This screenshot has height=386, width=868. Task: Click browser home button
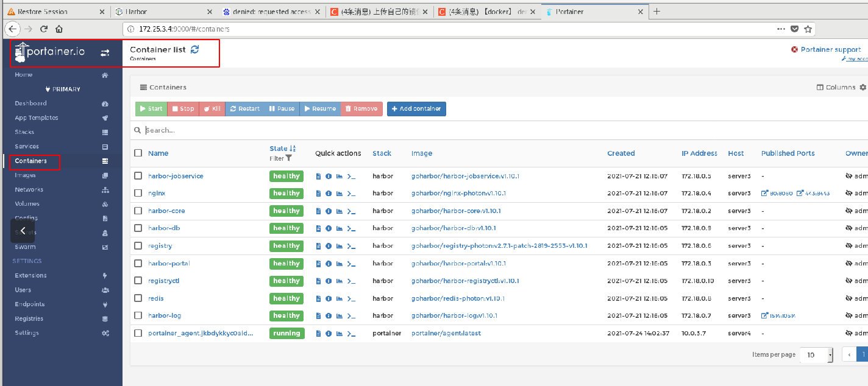tap(59, 29)
